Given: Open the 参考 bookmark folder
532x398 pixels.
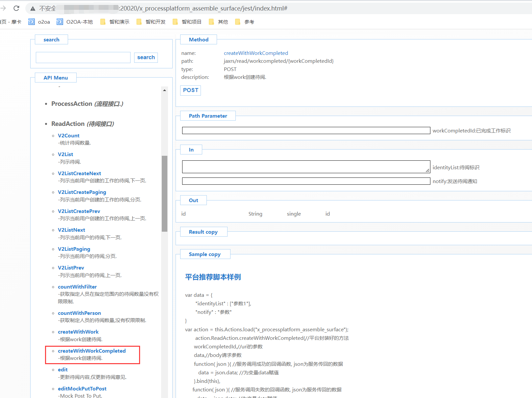Looking at the screenshot, I should click(x=245, y=22).
